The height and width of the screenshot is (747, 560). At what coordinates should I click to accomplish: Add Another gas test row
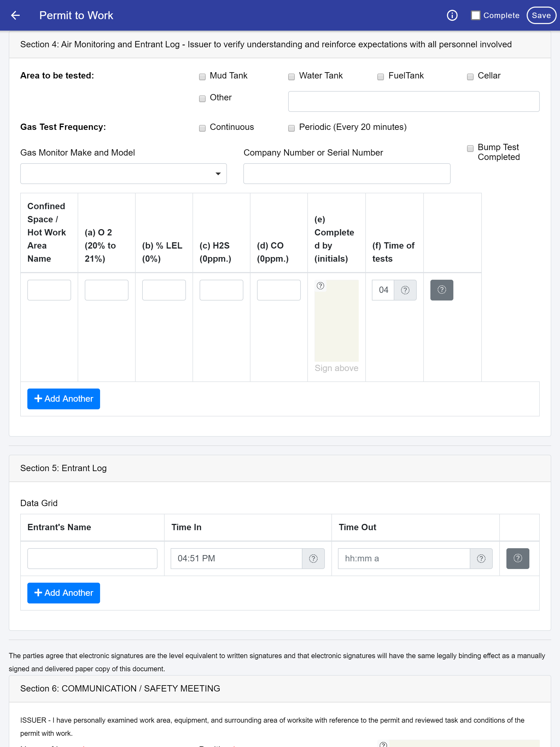(63, 398)
